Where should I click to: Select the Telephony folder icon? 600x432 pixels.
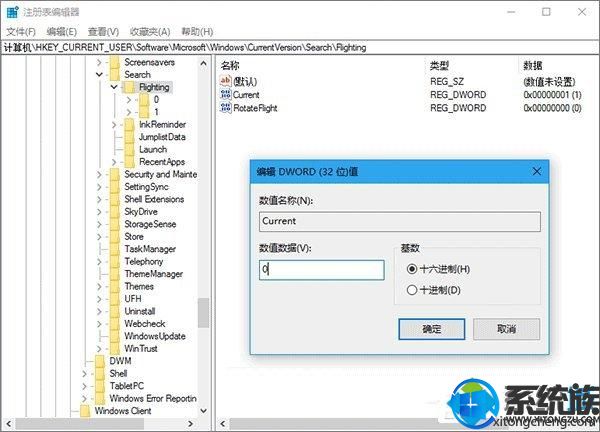pos(115,261)
